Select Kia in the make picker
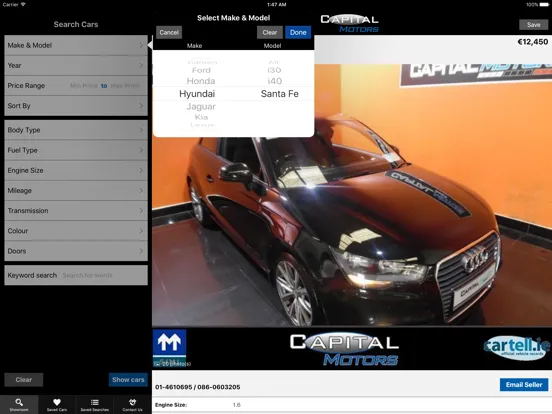Screen dimensions: 552x414 coord(201,117)
